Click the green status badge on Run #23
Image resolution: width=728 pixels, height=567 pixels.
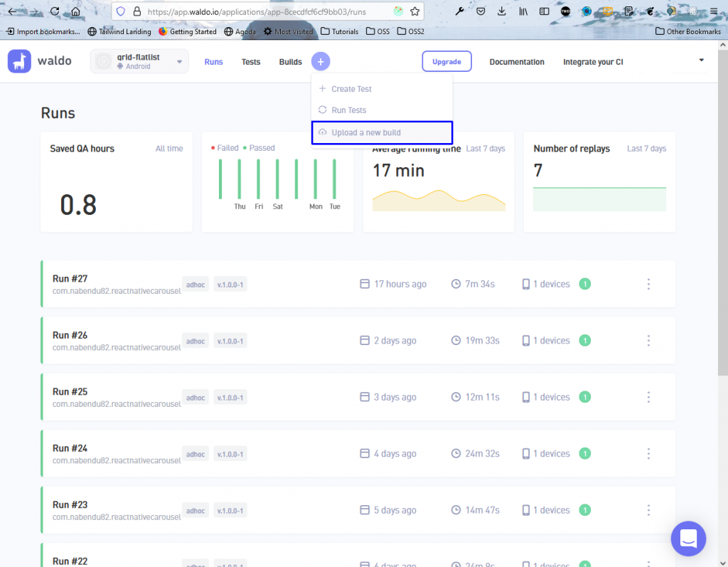[x=585, y=510]
